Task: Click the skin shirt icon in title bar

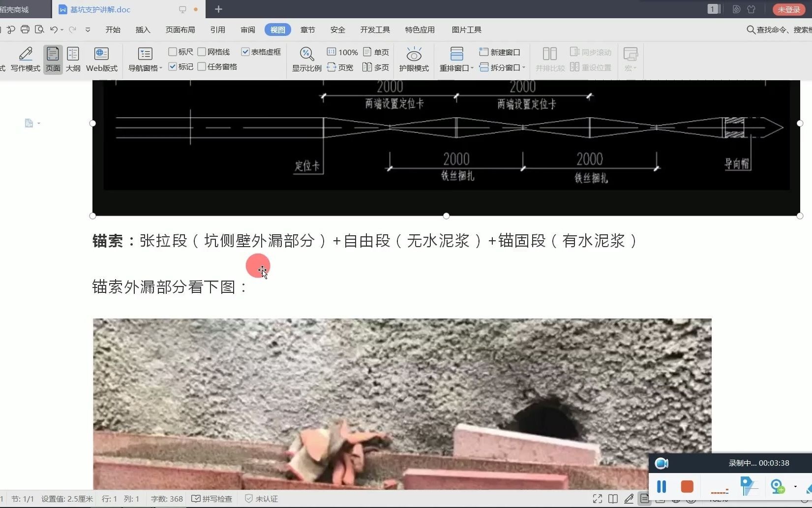Action: pos(751,9)
